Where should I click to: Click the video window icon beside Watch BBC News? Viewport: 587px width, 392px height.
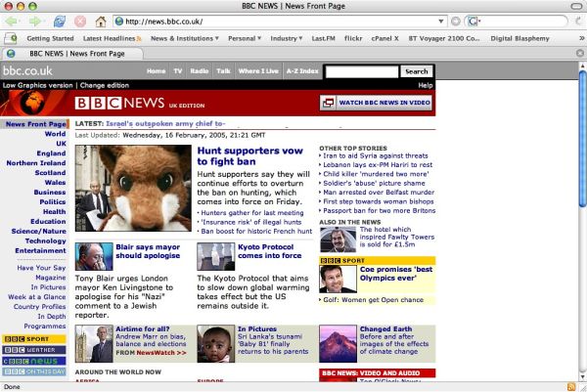coord(329,103)
